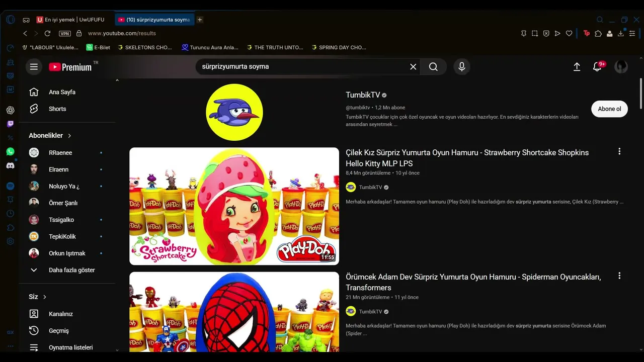Reload the YouTube page
The width and height of the screenshot is (644, 362).
click(x=47, y=33)
